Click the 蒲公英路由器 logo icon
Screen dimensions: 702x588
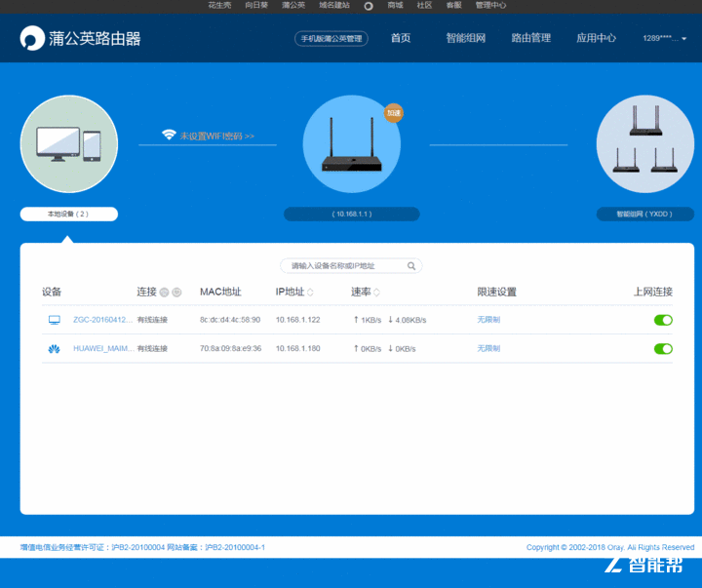click(32, 38)
